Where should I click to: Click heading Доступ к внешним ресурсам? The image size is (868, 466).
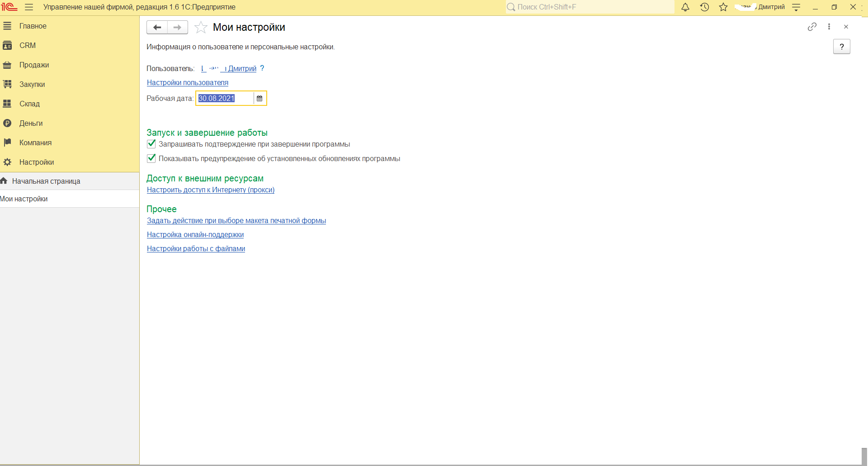point(205,178)
